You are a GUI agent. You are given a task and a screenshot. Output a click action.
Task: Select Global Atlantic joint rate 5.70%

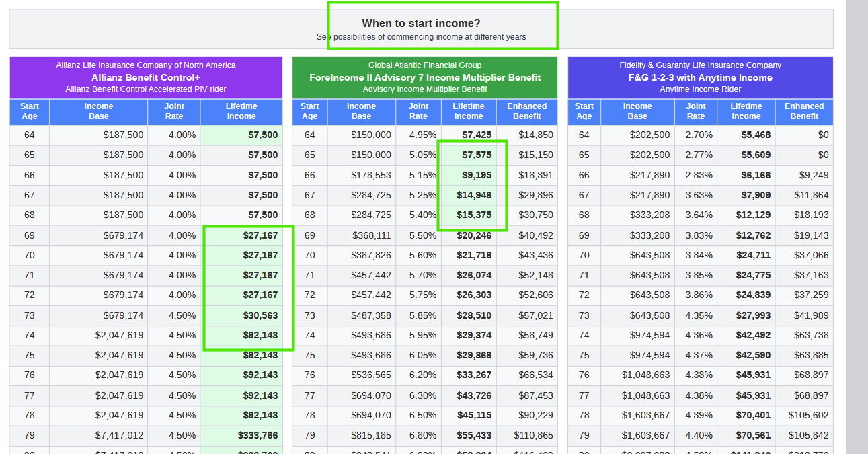pos(423,275)
